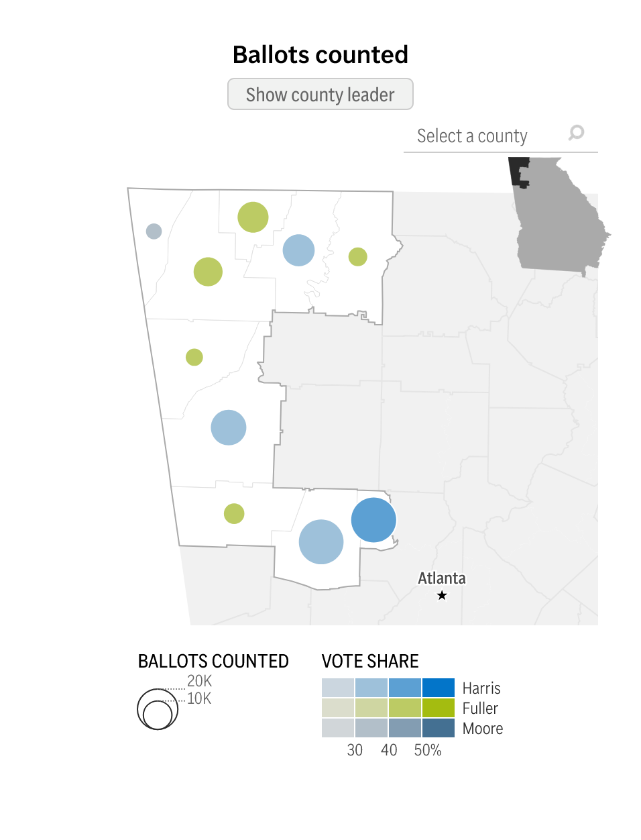Image resolution: width=641 pixels, height=840 pixels.
Task: Click the brightest green Fuller legend swatch
Action: pyautogui.click(x=439, y=708)
